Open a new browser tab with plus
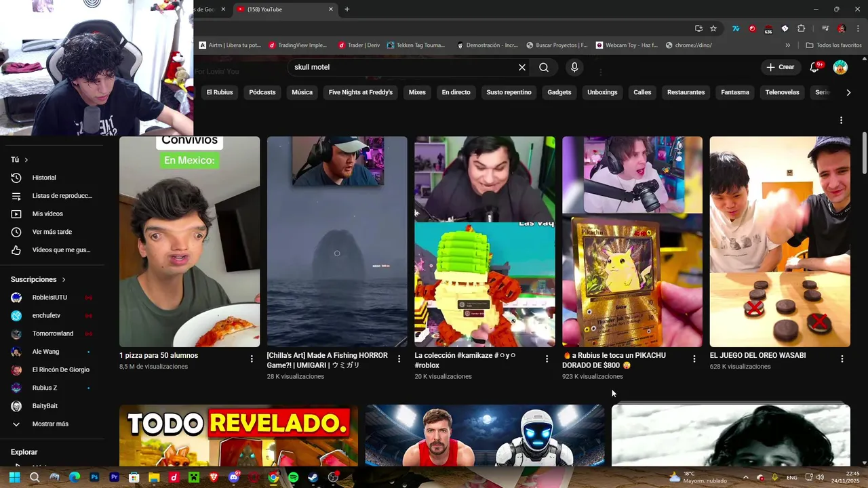Image resolution: width=868 pixels, height=488 pixels. click(347, 9)
